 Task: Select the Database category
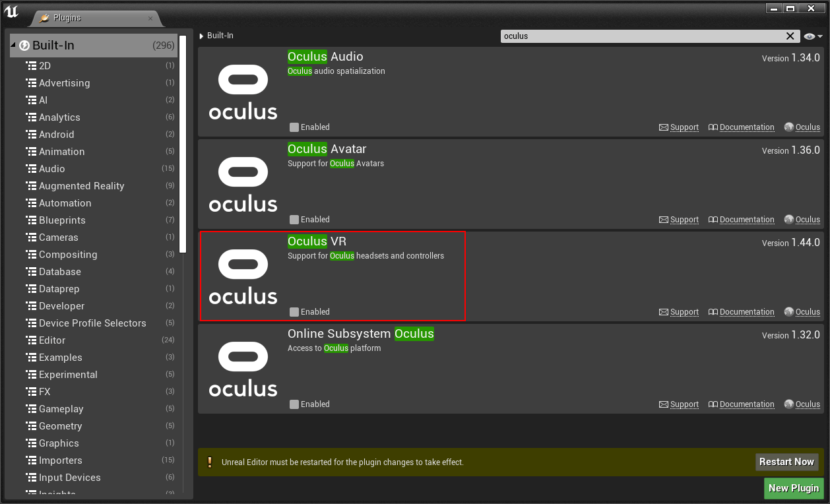[x=94, y=272]
